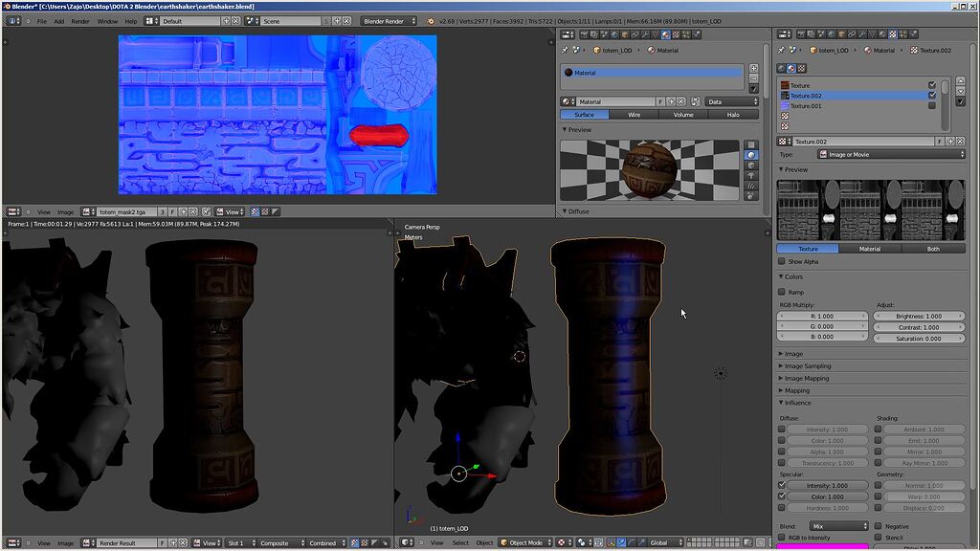
Task: Select the translate manipulator arrow icon
Action: pos(621,543)
